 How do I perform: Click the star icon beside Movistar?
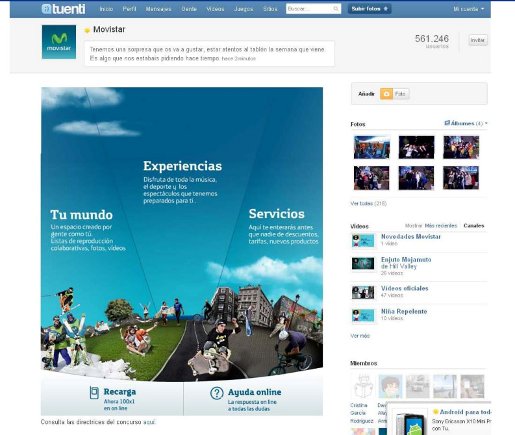87,30
